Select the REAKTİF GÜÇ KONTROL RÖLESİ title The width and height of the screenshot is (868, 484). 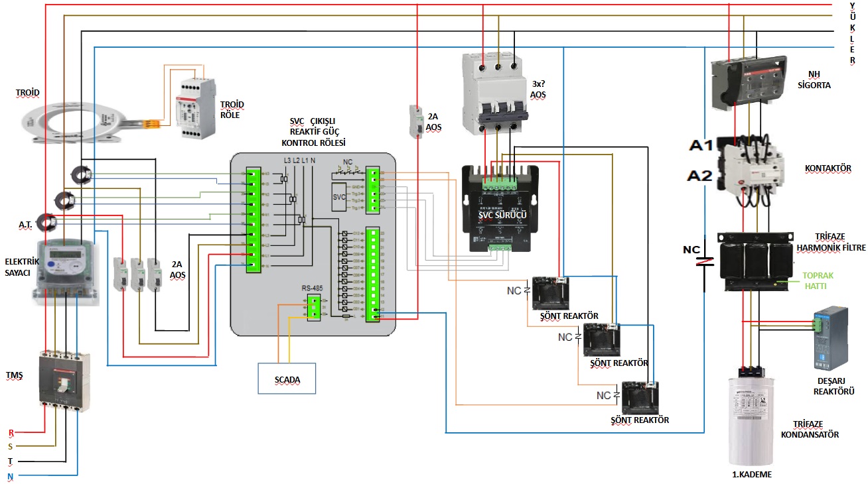coord(313,133)
